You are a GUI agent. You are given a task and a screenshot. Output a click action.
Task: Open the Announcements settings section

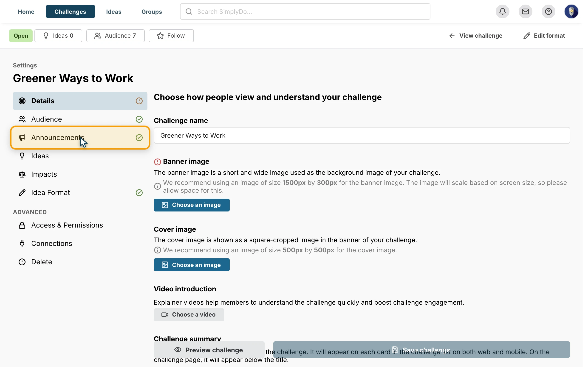[x=80, y=138]
